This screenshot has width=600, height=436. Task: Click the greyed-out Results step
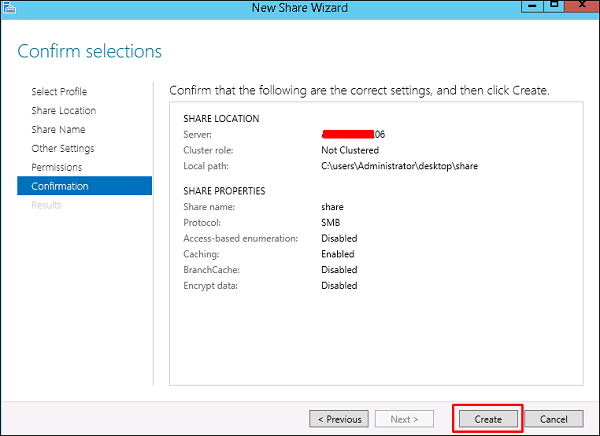pyautogui.click(x=46, y=205)
